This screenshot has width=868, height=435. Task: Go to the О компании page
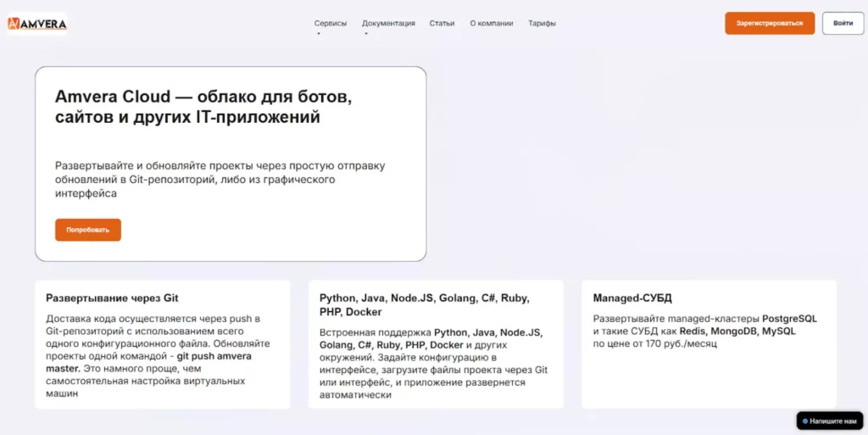[492, 24]
